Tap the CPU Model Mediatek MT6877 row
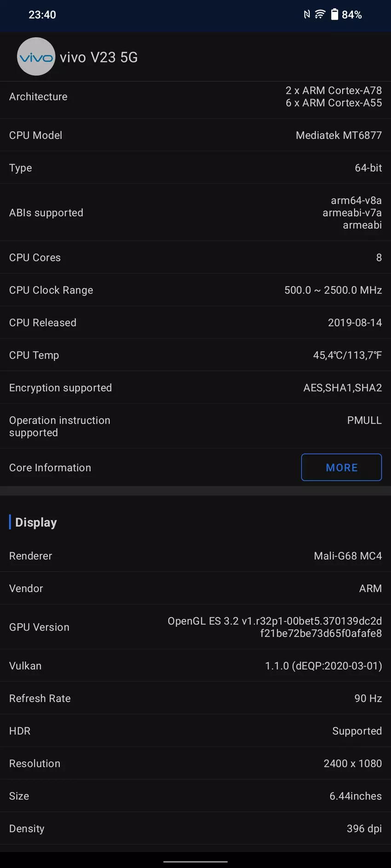 tap(195, 135)
